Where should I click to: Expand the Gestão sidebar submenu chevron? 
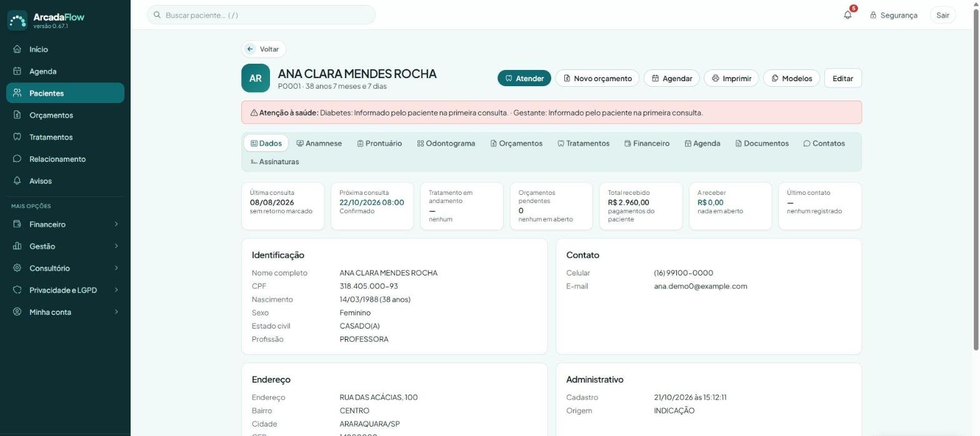[116, 246]
